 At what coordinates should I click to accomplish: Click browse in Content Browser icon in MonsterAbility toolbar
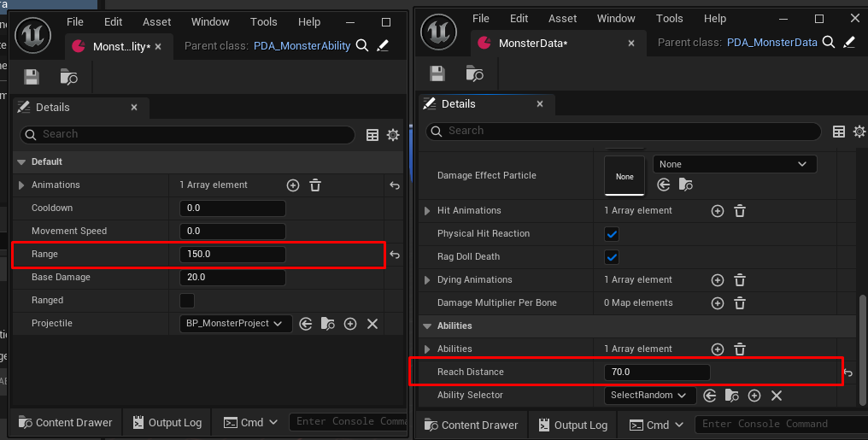click(69, 77)
